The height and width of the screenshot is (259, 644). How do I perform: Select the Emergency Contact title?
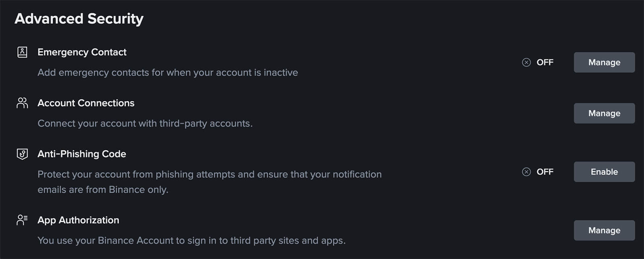point(82,52)
